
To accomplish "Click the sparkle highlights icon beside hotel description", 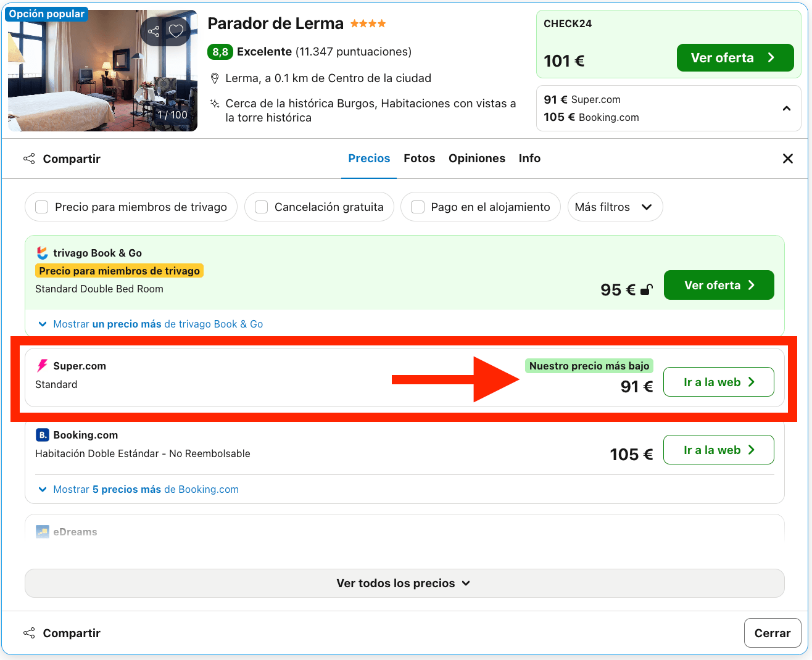I will point(215,104).
